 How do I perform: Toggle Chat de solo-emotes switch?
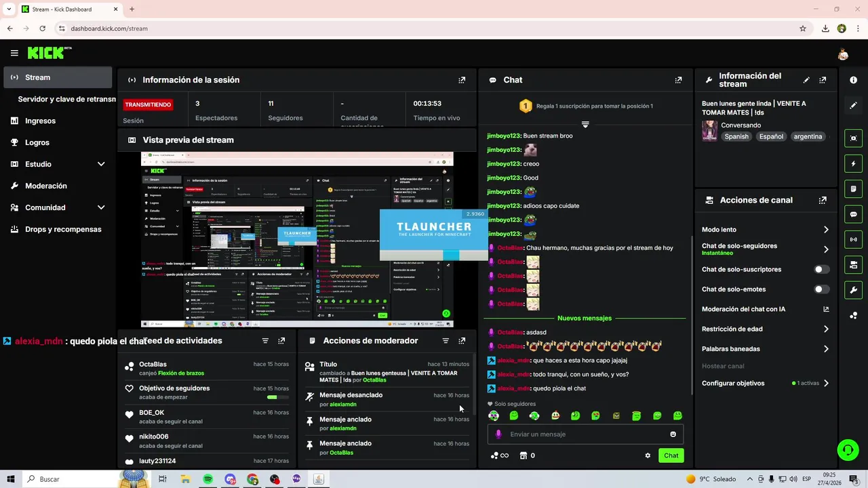click(x=821, y=289)
